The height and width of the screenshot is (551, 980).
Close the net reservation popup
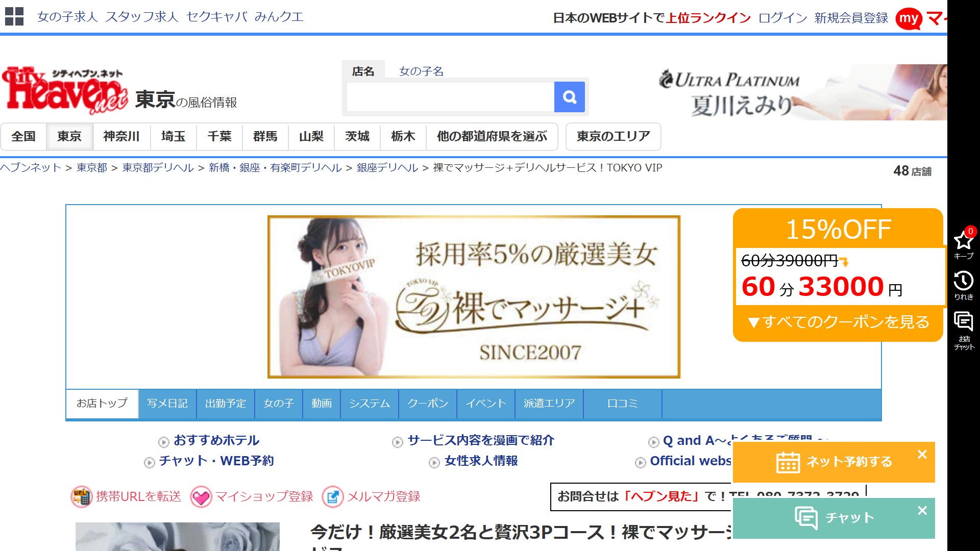922,454
